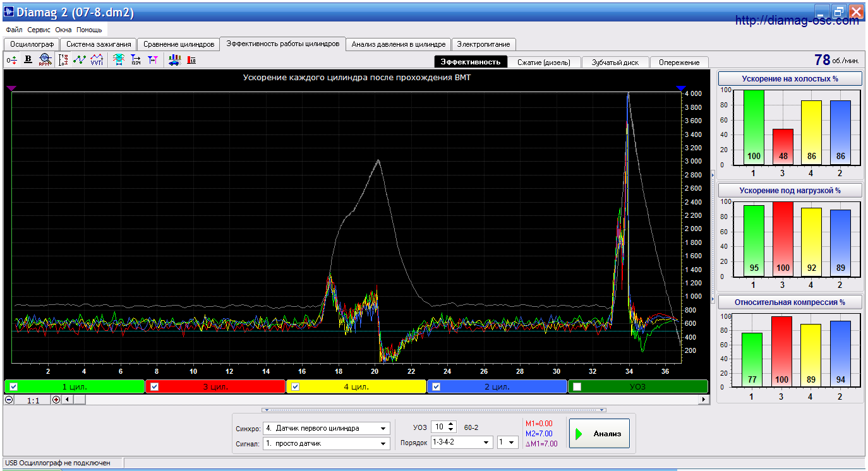This screenshot has height=471, width=868.
Task: Click the zoom in plus icon
Action: [56, 400]
